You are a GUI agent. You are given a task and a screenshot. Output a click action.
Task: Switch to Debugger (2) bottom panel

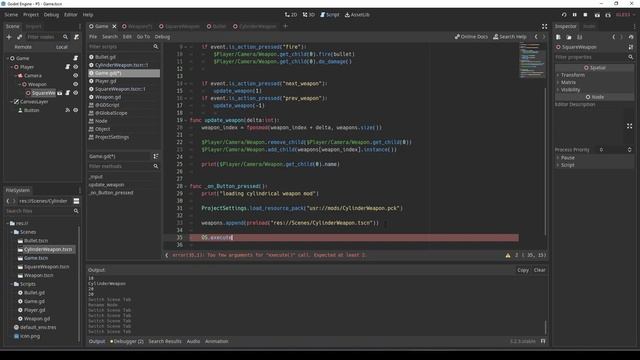coord(127,341)
